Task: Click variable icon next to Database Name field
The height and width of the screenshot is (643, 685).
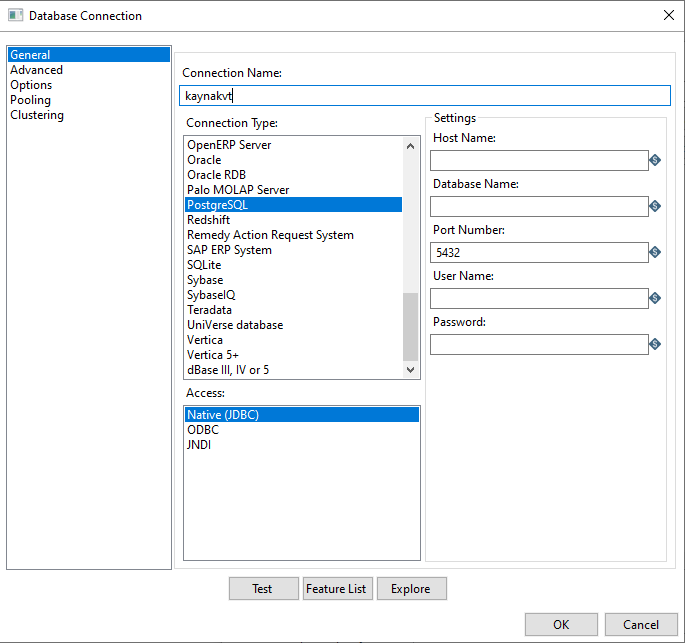Action: pyautogui.click(x=654, y=206)
